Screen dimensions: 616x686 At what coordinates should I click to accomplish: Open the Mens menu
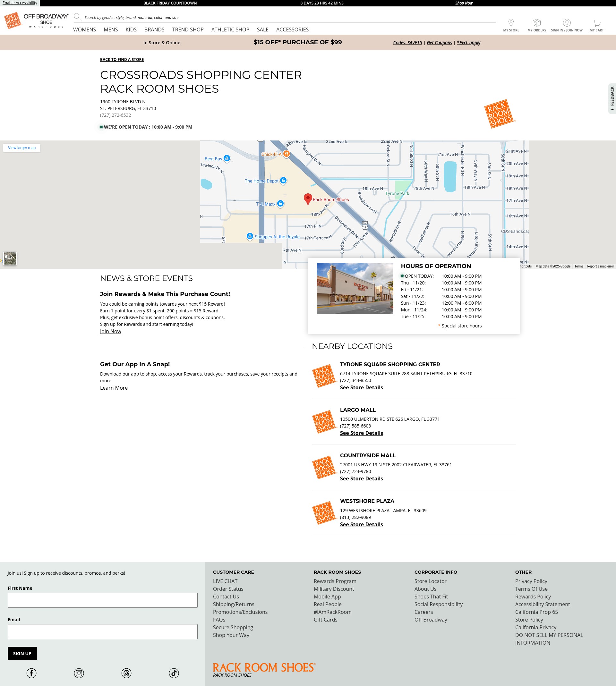[111, 30]
